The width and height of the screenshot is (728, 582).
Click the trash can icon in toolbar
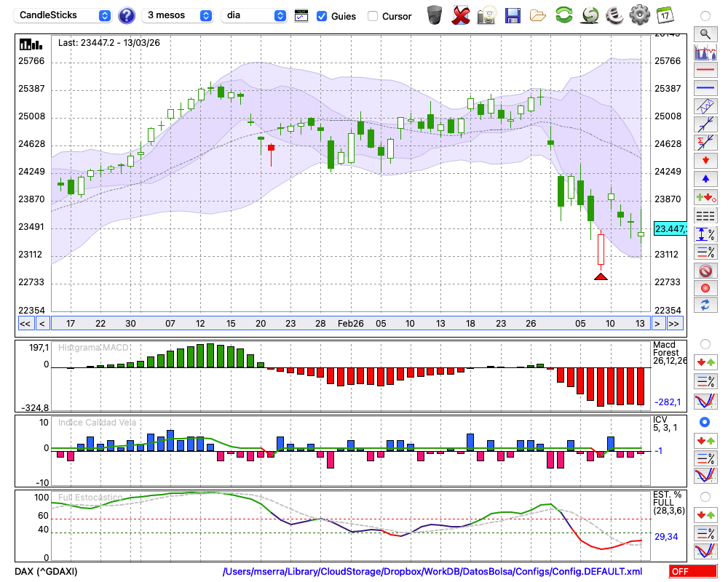pyautogui.click(x=435, y=15)
